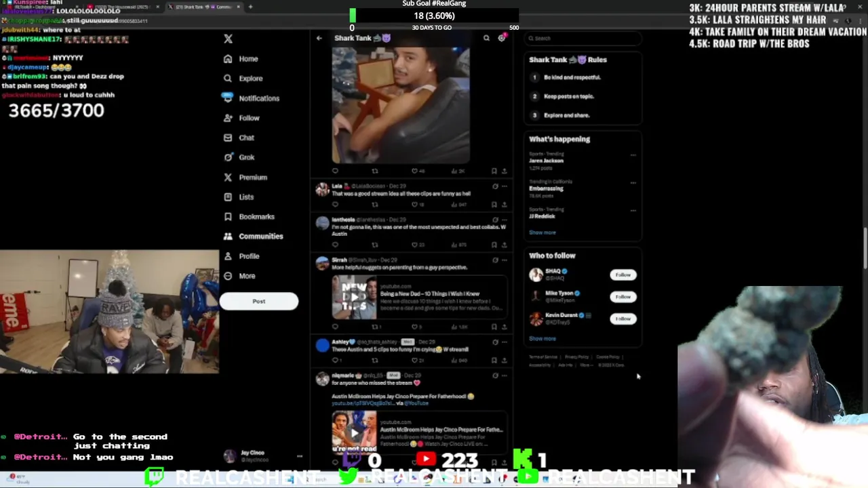Open more options on Sirrah's post
Viewport: 868px width, 488px height.
505,260
